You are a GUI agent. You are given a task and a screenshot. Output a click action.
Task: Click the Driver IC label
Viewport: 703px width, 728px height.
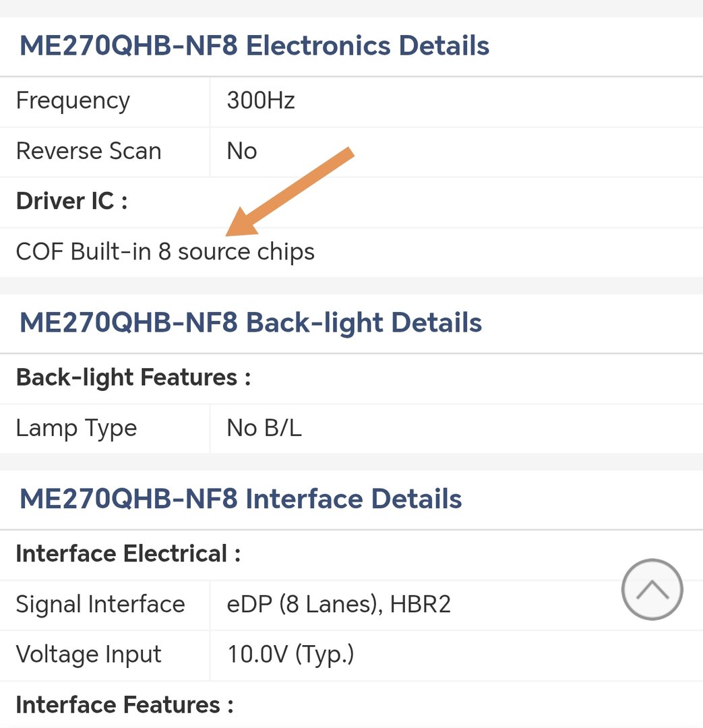click(71, 201)
